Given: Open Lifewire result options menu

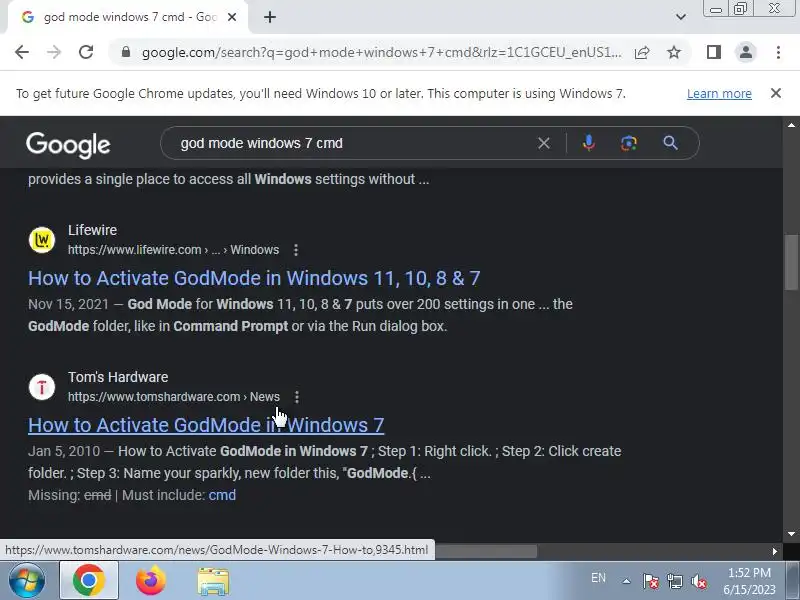Looking at the screenshot, I should click(x=296, y=250).
